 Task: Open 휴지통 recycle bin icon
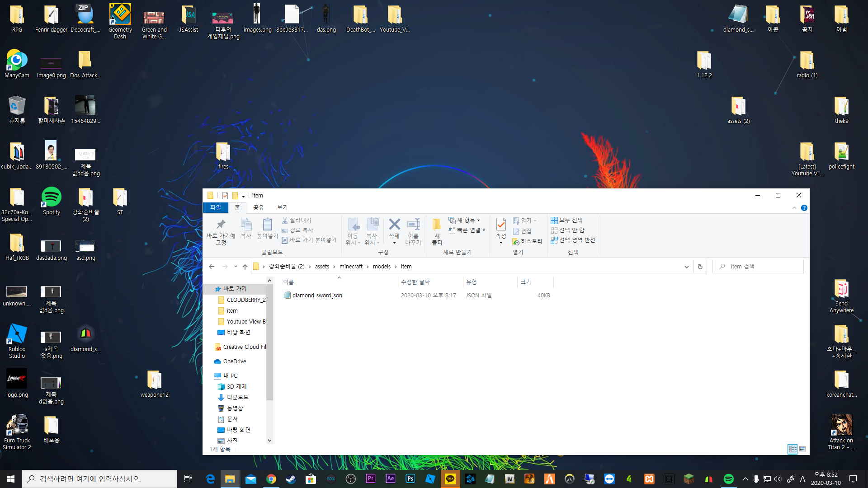click(17, 110)
